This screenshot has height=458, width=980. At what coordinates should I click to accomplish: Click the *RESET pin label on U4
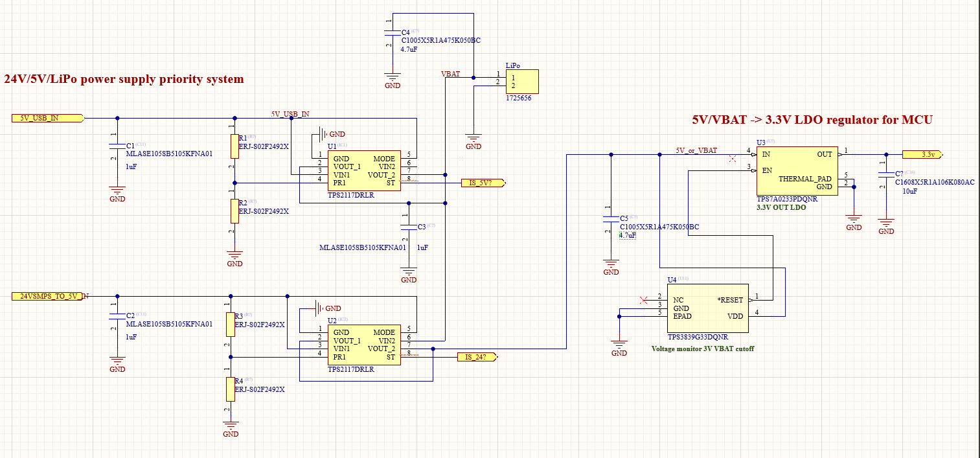731,301
